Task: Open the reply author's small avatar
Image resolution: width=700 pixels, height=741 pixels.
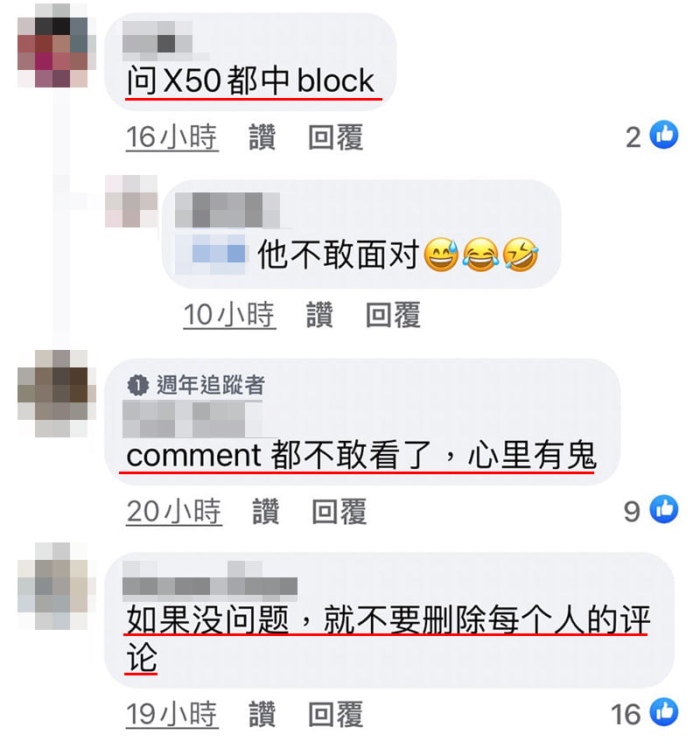Action: pos(131,201)
